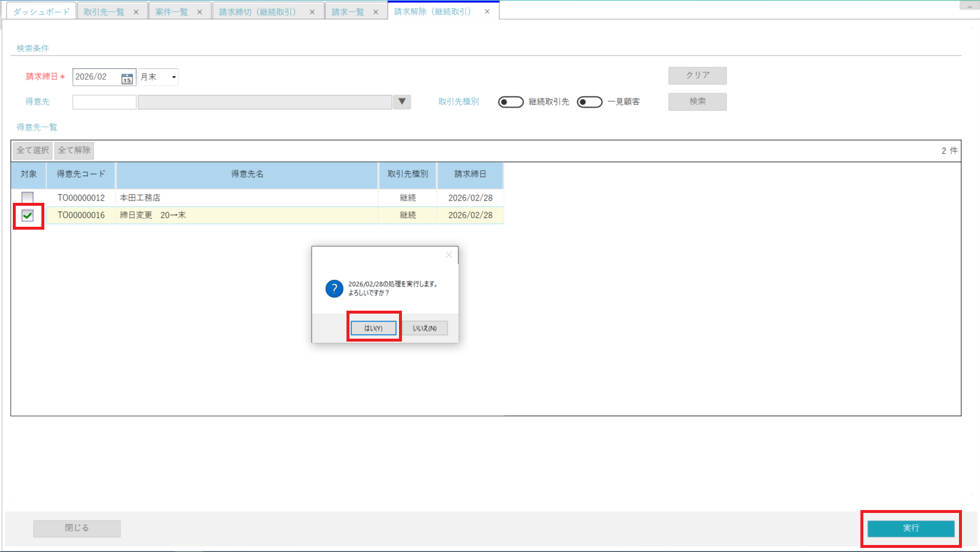This screenshot has width=980, height=552.
Task: Confirm with はい(Y) button
Action: point(373,328)
